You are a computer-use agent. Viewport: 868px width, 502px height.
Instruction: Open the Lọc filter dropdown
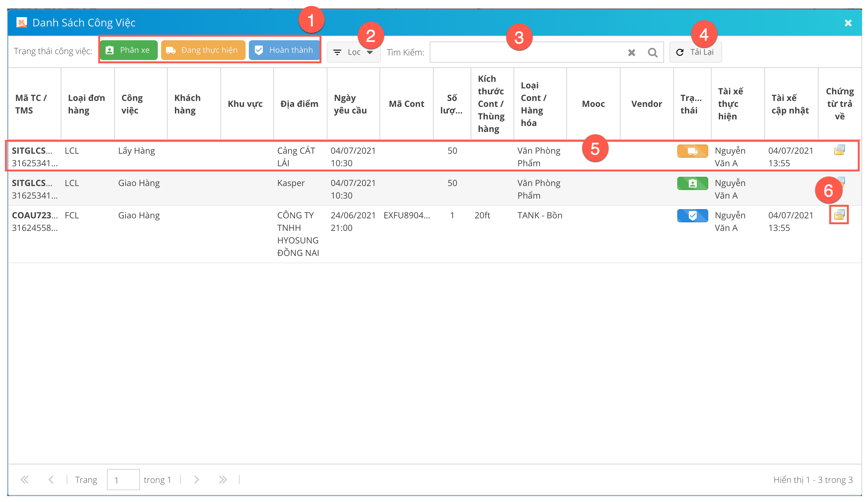(x=353, y=52)
